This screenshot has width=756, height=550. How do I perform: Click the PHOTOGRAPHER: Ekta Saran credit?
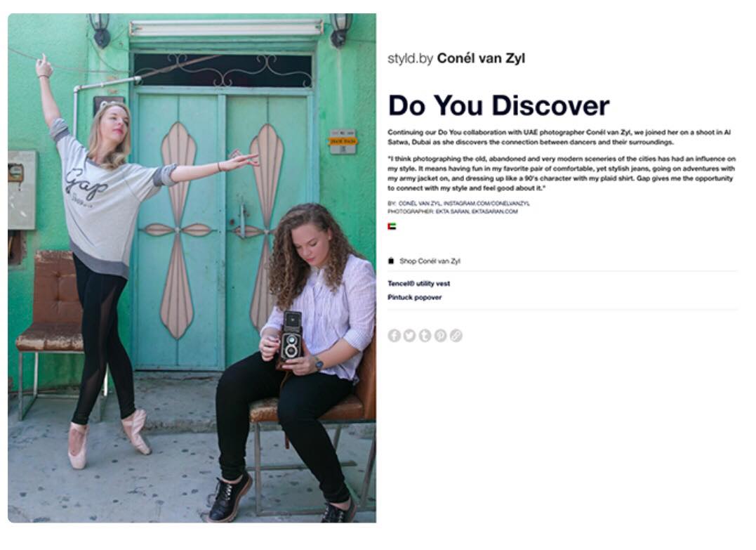tap(429, 211)
